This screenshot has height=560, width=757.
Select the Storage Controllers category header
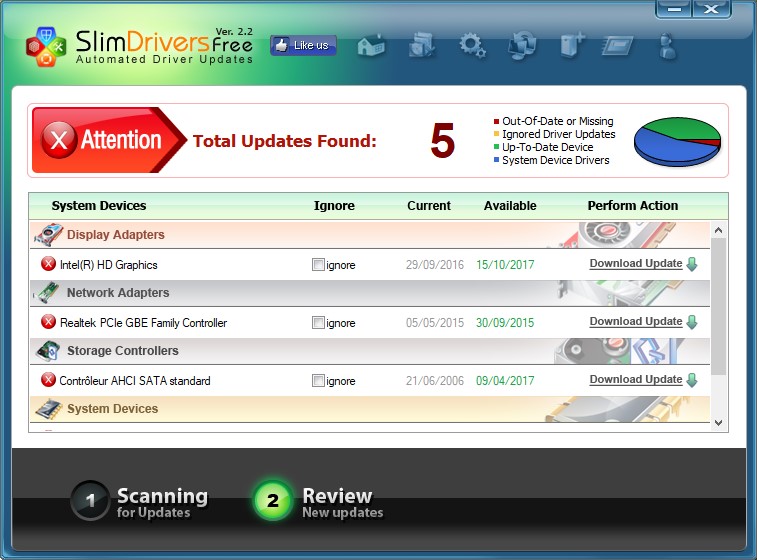pyautogui.click(x=122, y=351)
